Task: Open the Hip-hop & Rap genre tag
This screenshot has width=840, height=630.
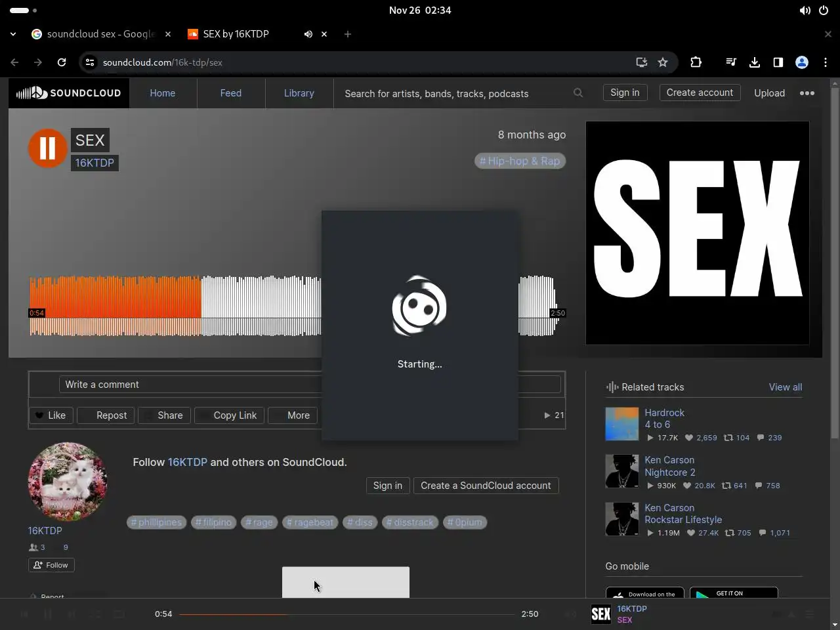Action: [520, 161]
